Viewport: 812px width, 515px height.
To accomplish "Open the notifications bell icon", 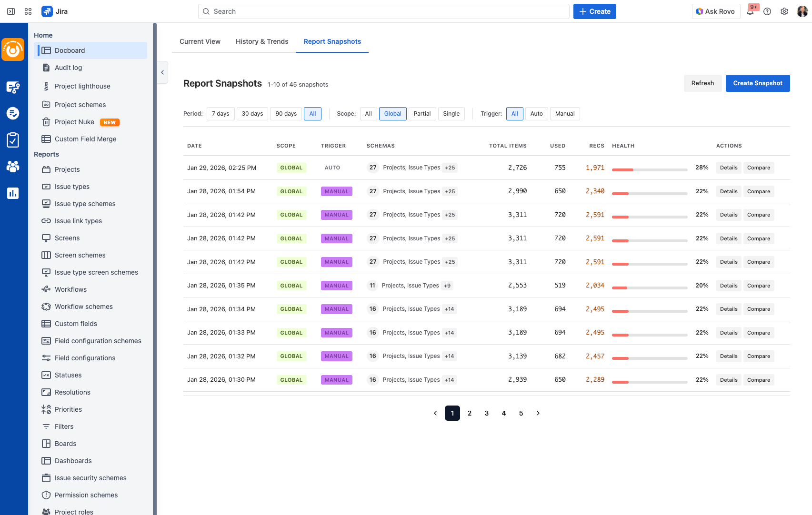I will pyautogui.click(x=750, y=12).
